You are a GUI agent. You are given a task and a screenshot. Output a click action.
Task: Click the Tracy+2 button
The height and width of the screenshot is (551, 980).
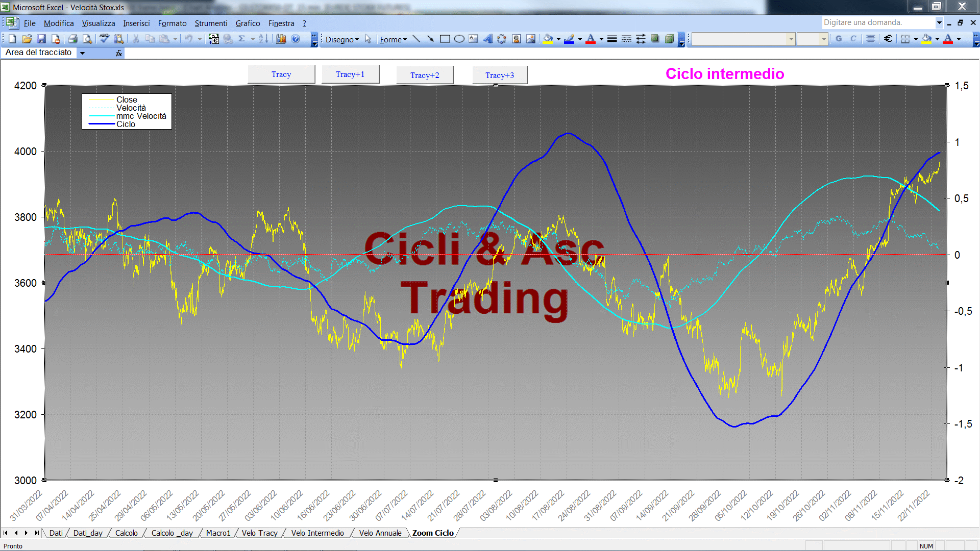tap(425, 75)
